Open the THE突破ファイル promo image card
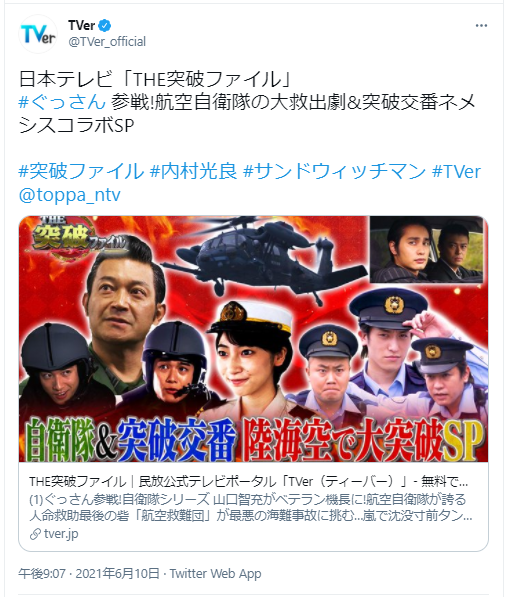This screenshot has width=509, height=597. point(254,339)
